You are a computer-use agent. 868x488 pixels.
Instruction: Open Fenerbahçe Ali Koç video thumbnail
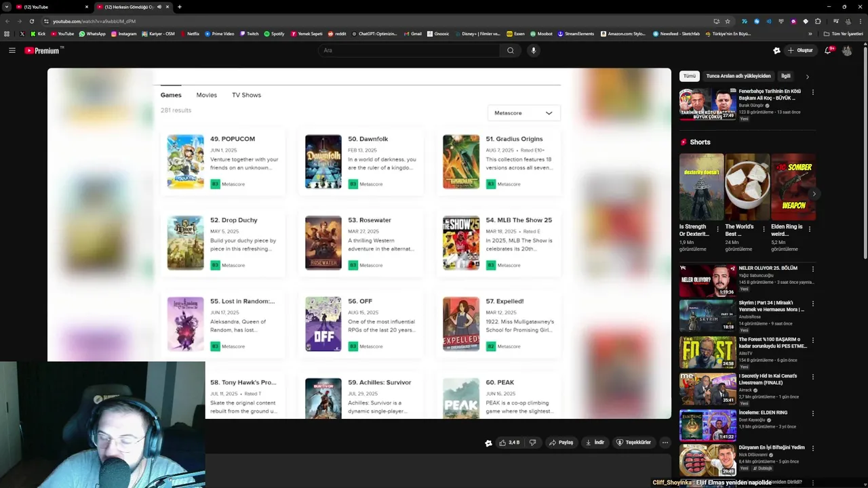(x=708, y=104)
